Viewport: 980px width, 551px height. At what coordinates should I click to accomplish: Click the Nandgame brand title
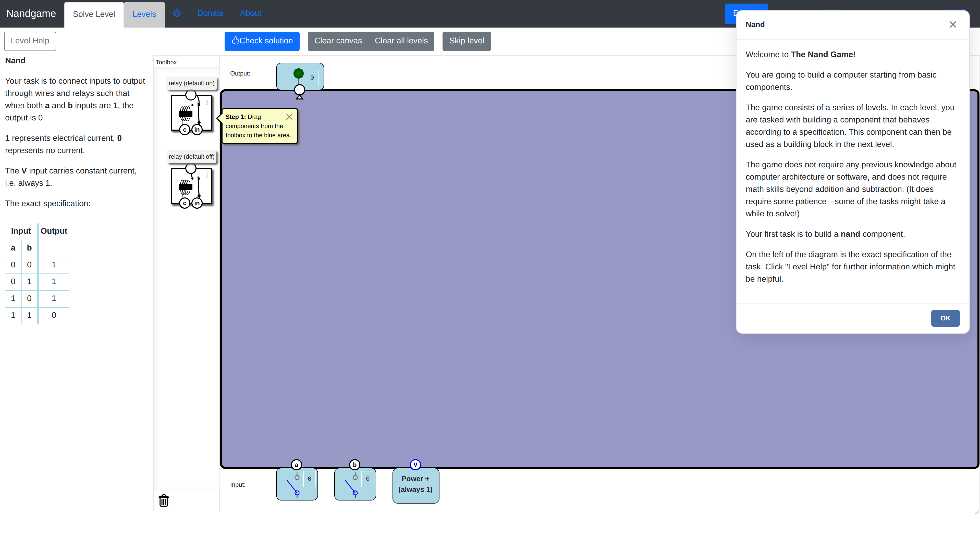pos(31,13)
